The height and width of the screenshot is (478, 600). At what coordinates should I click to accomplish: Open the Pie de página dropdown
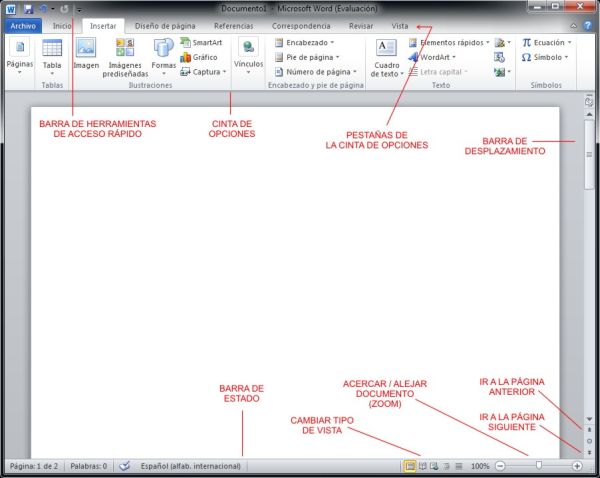coord(307,57)
